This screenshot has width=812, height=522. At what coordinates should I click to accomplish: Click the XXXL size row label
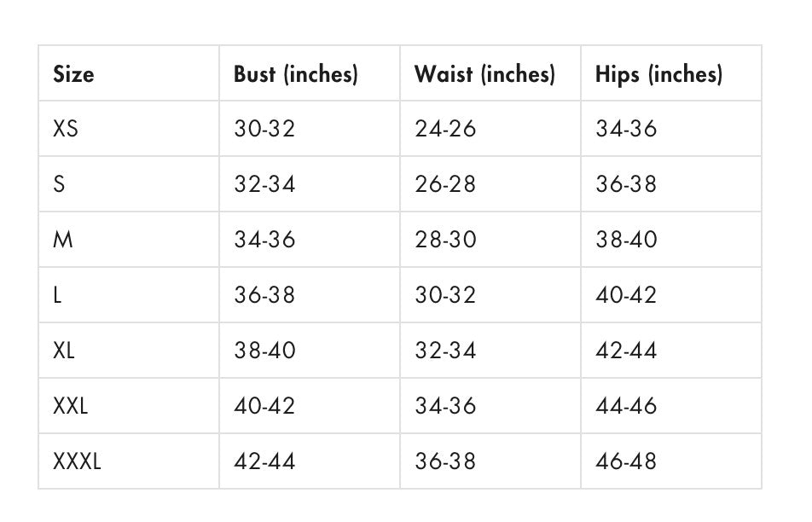[77, 461]
